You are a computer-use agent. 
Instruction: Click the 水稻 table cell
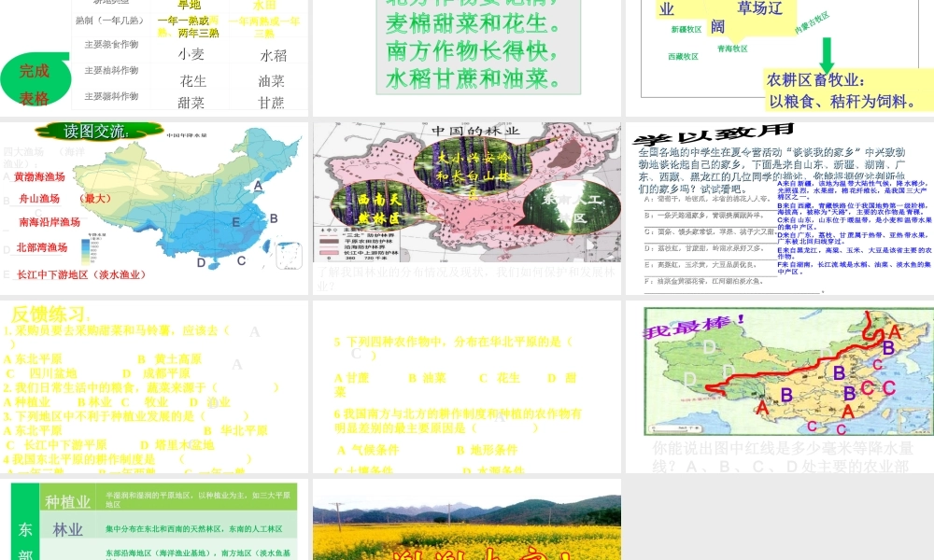(x=274, y=55)
